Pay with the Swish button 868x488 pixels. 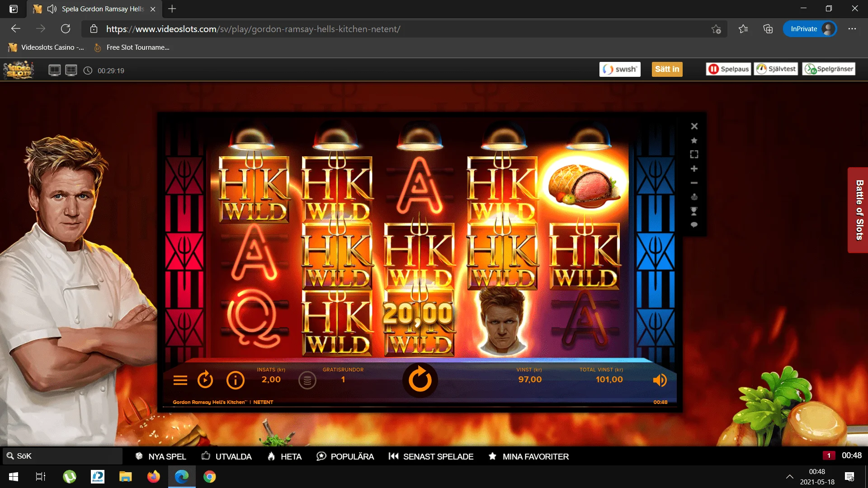pyautogui.click(x=620, y=69)
